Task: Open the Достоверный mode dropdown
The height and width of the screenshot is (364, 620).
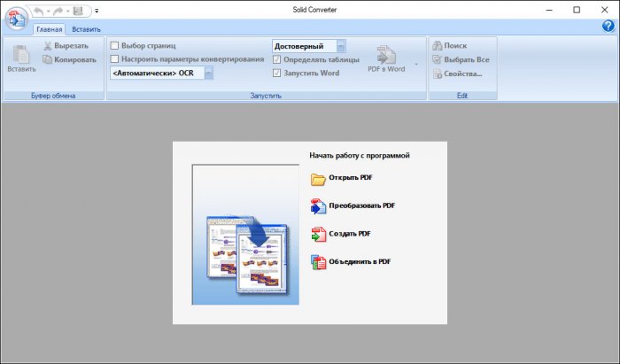Action: click(x=341, y=46)
